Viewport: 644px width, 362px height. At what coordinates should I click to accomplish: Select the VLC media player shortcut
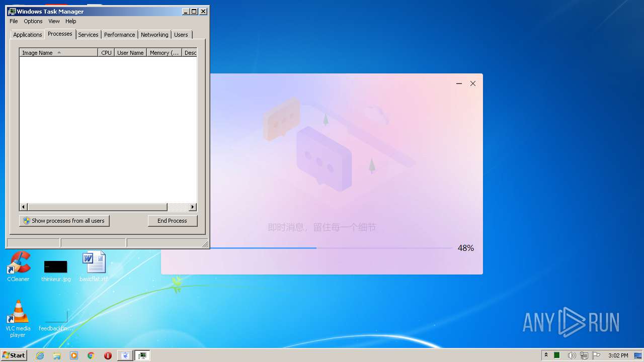[18, 319]
